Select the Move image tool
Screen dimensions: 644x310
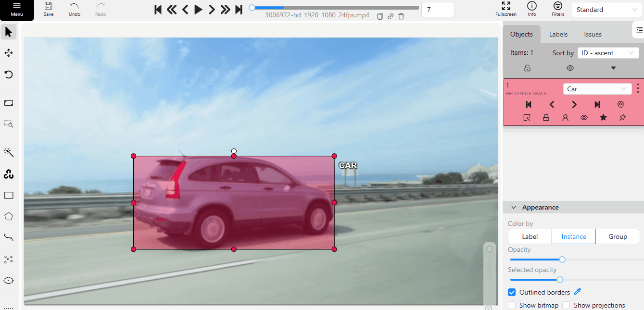point(9,53)
